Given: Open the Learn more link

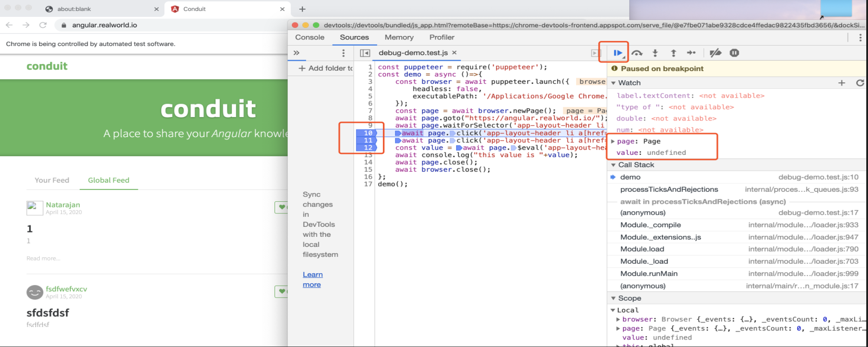Looking at the screenshot, I should (312, 280).
